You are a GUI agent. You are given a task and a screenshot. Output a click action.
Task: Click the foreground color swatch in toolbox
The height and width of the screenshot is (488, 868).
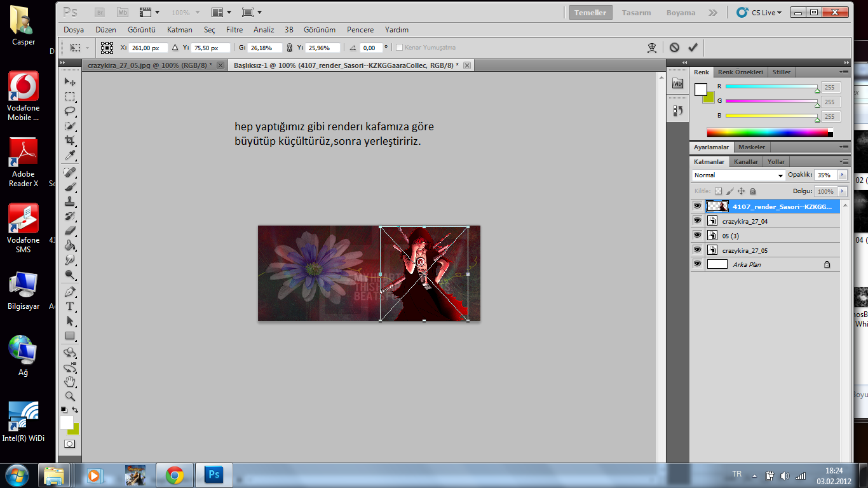(x=66, y=422)
